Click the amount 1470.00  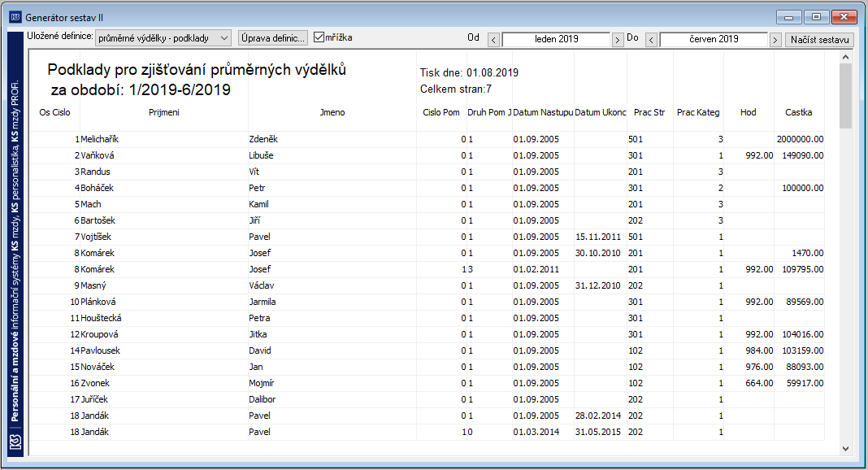tap(808, 253)
